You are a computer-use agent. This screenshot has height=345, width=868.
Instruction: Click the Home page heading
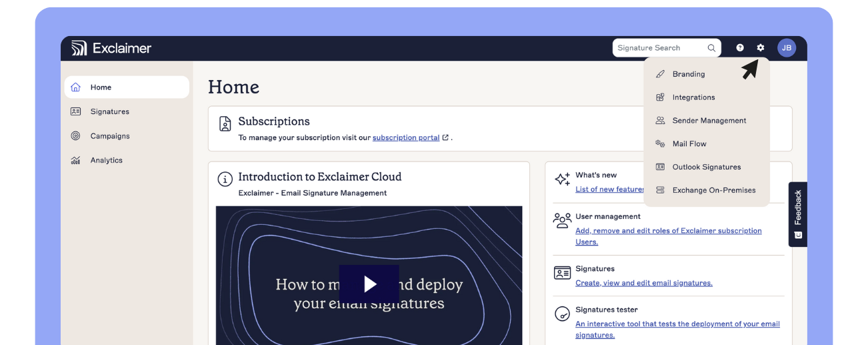coord(233,87)
